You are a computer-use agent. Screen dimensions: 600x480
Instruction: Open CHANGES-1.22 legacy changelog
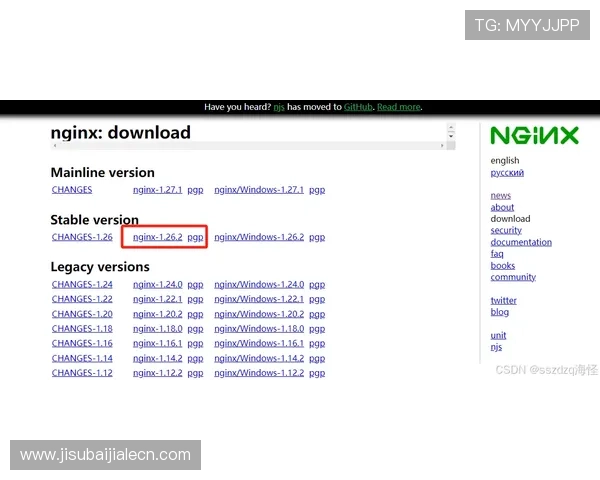[x=82, y=299]
